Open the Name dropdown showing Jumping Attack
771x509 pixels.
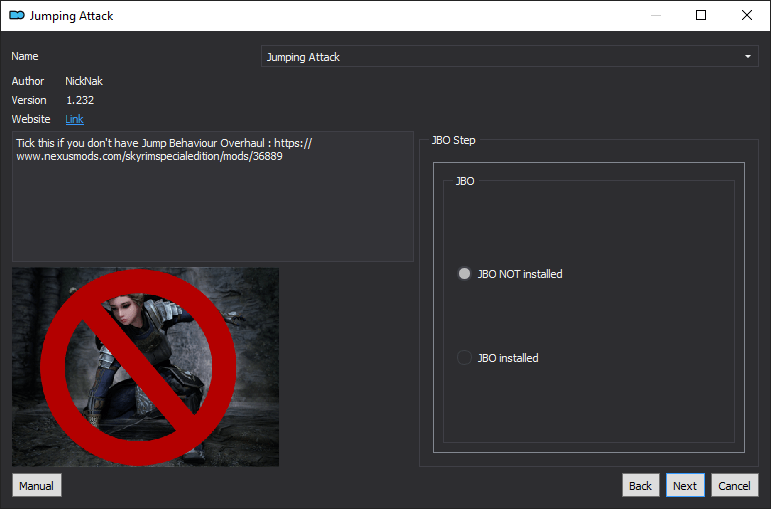(x=509, y=57)
